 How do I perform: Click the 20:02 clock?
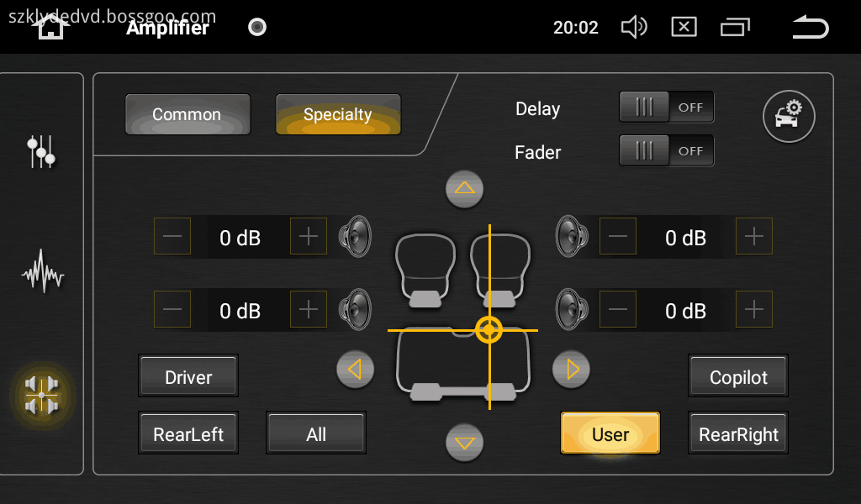(x=575, y=28)
